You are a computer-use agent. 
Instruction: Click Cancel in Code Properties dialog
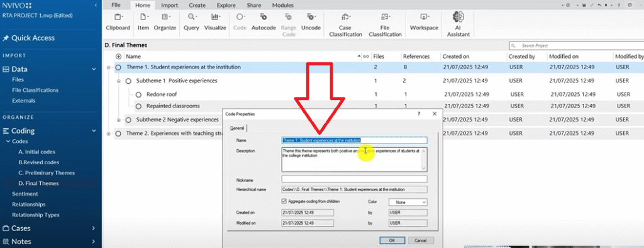pos(421,240)
